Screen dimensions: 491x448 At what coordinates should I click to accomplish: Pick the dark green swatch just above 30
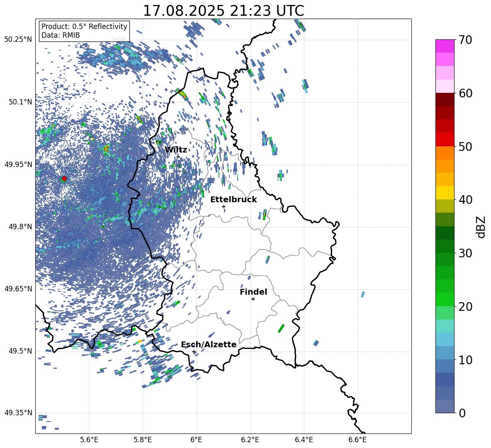(445, 246)
